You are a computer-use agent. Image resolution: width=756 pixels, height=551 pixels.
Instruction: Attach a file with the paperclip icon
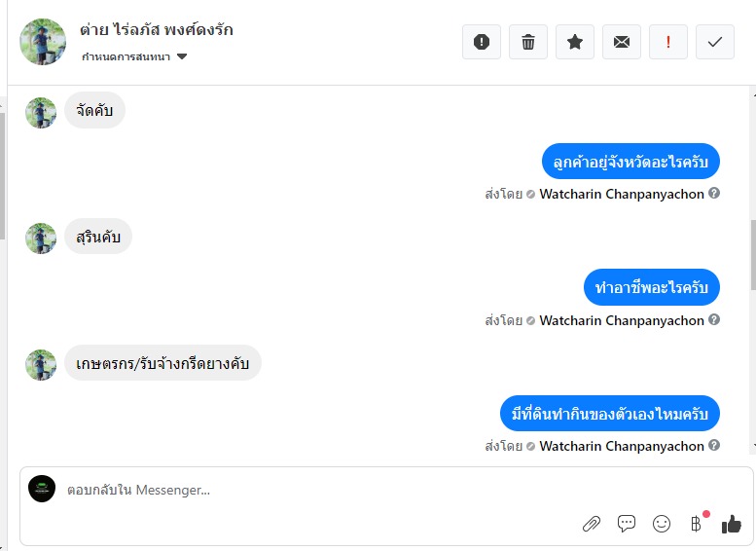[592, 524]
